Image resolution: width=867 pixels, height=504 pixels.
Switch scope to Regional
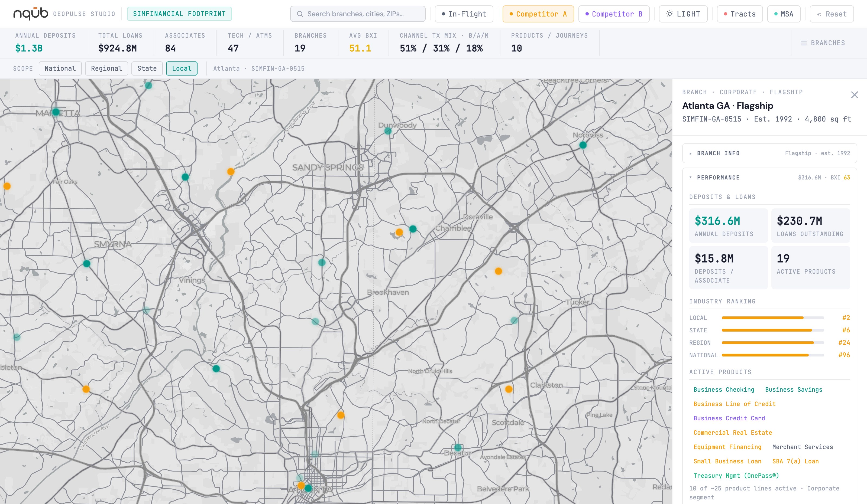(x=107, y=68)
